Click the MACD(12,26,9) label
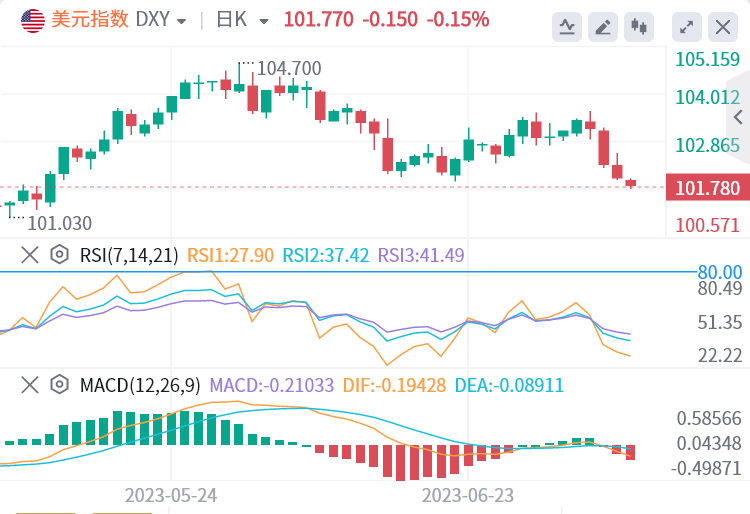Viewport: 750px width, 514px height. [140, 385]
